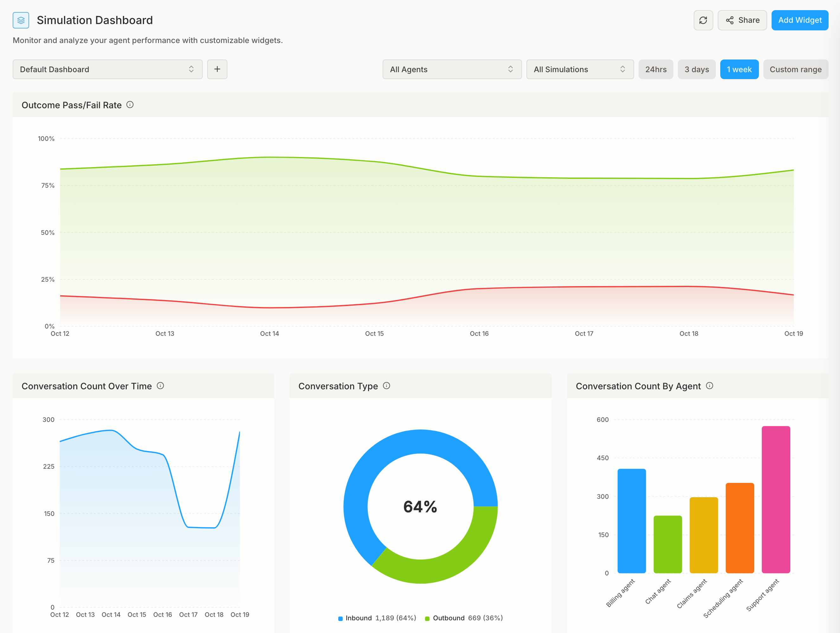This screenshot has height=633, width=840.
Task: Open the Conversation Type info icon
Action: 386,385
